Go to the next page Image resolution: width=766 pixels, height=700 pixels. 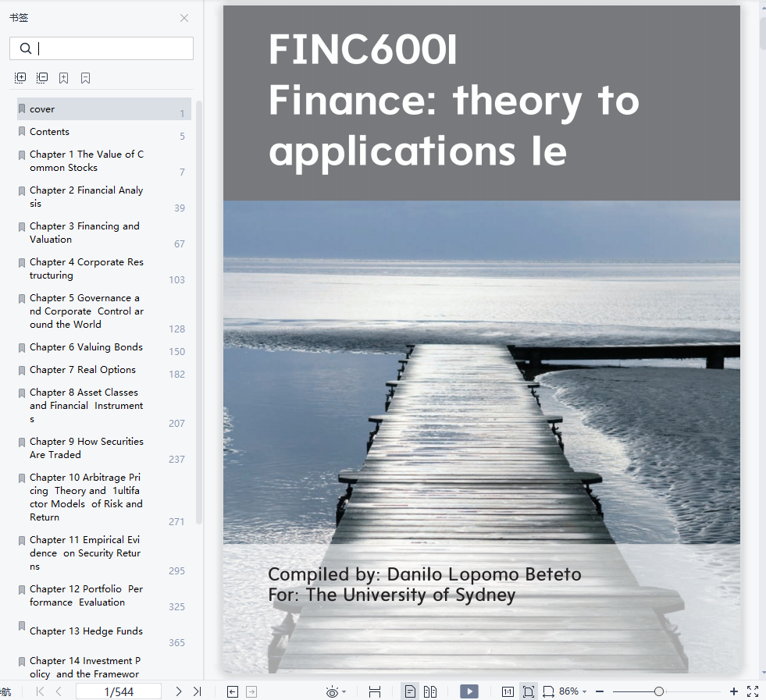(x=179, y=691)
